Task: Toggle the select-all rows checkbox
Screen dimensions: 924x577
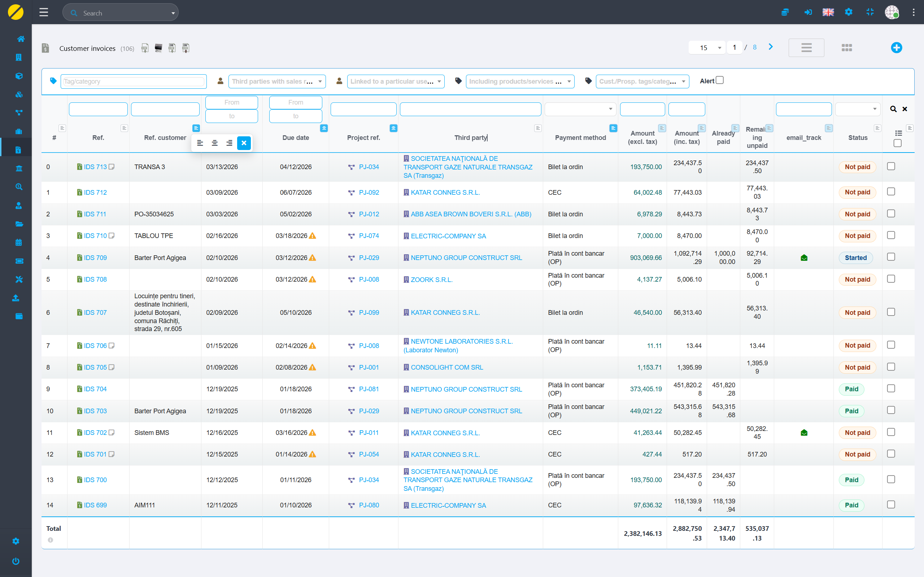Action: tap(898, 143)
